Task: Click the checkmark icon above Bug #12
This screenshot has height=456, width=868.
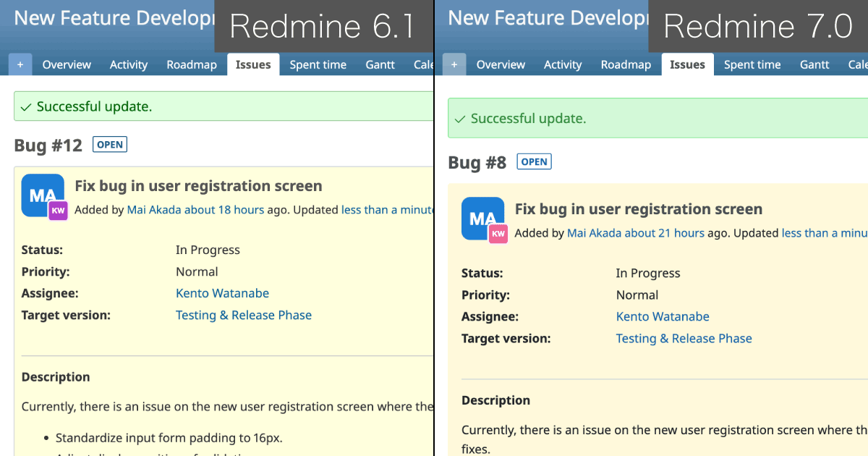Action: [26, 107]
